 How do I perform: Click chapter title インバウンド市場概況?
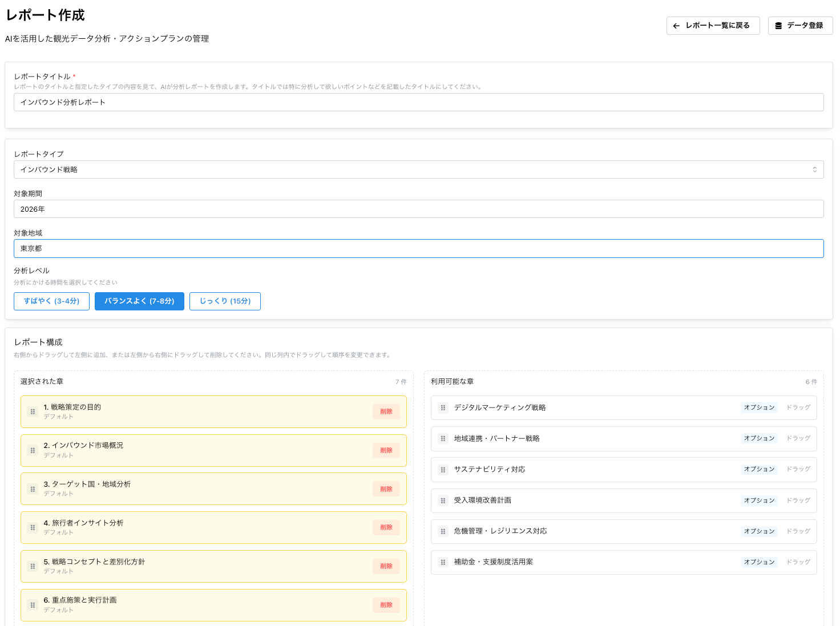(83, 445)
